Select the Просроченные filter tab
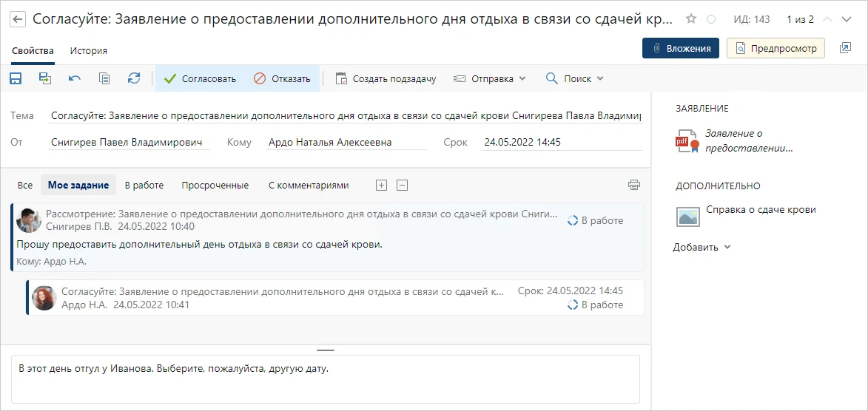The height and width of the screenshot is (411, 868). (x=215, y=186)
